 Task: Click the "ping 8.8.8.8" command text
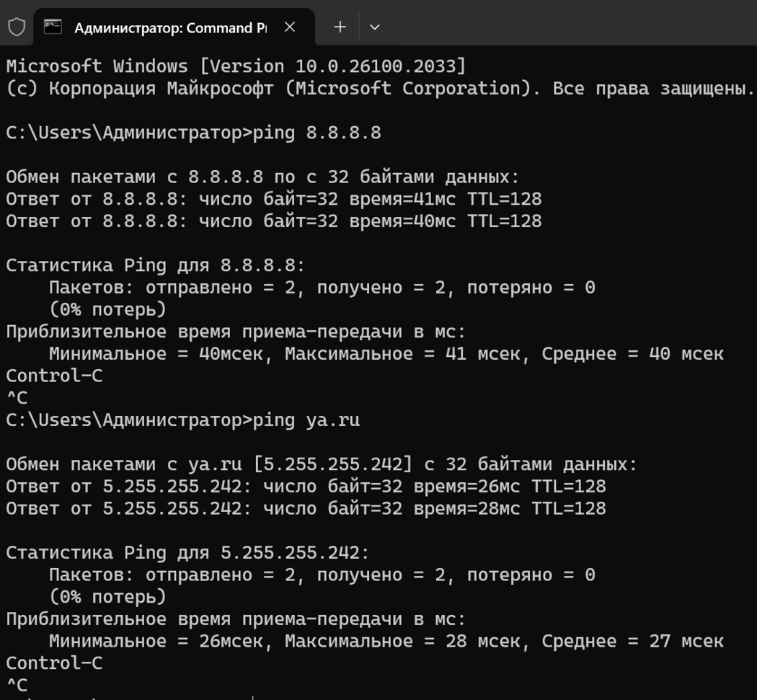tap(316, 133)
